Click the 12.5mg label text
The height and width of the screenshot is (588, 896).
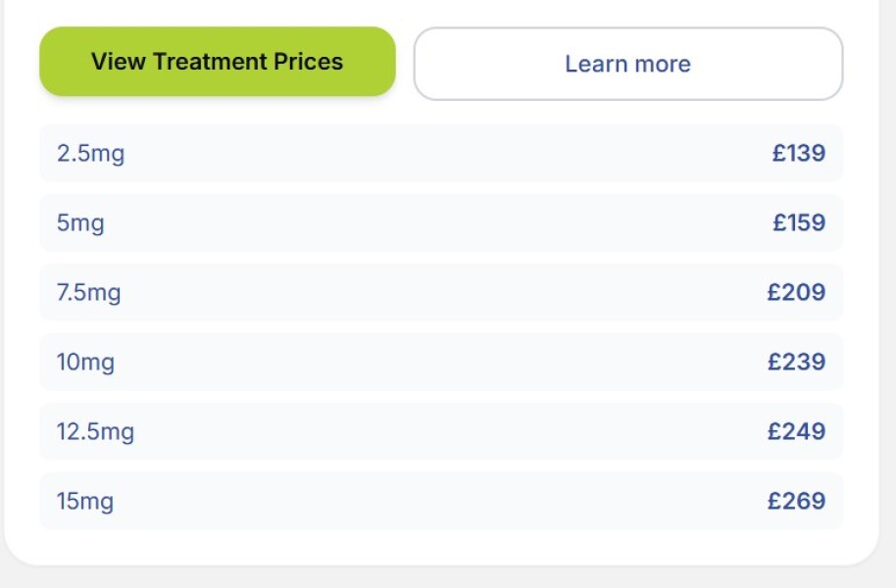pos(95,432)
